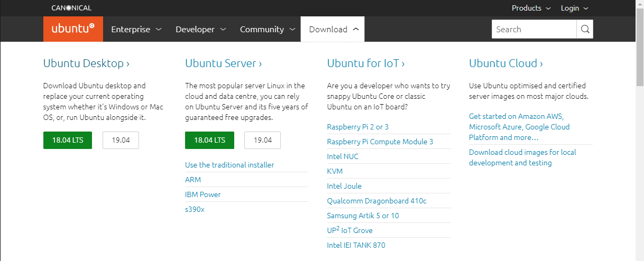Open the Intel IEI TANK 870 link

click(x=356, y=245)
